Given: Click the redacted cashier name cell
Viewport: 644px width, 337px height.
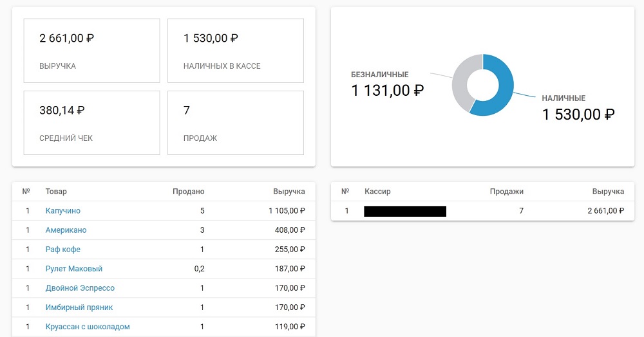Looking at the screenshot, I should 405,211.
